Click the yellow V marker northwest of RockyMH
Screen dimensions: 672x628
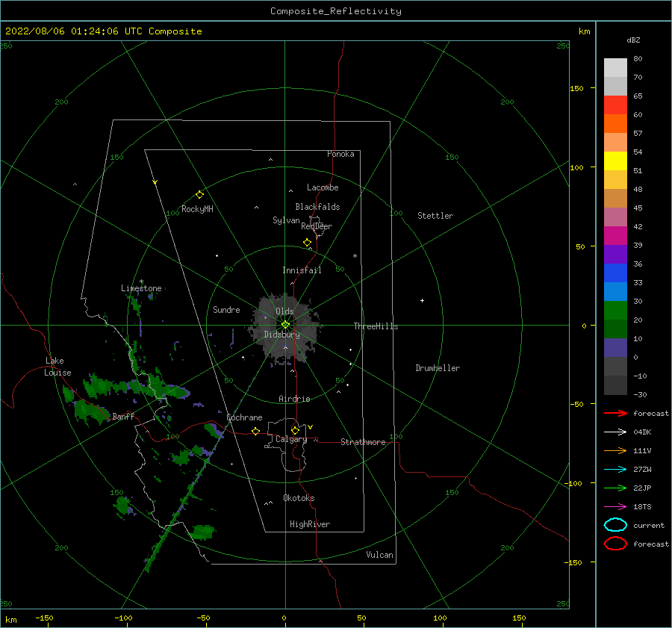(x=155, y=182)
